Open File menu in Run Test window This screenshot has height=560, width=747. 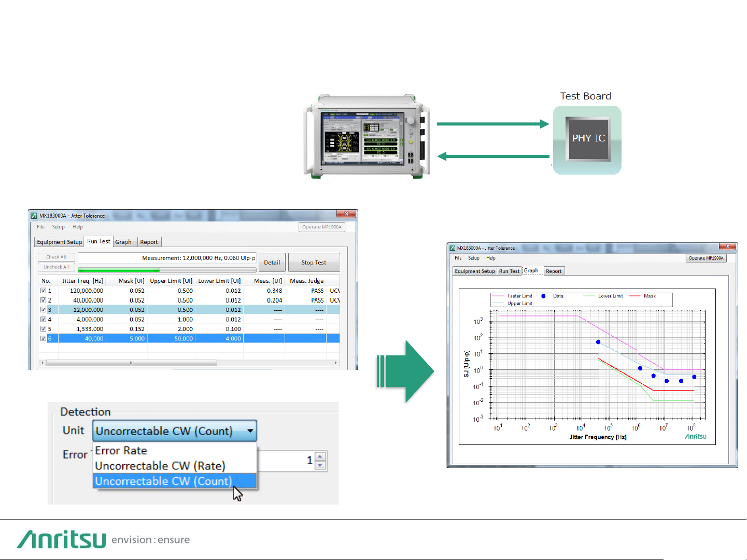pyautogui.click(x=40, y=227)
